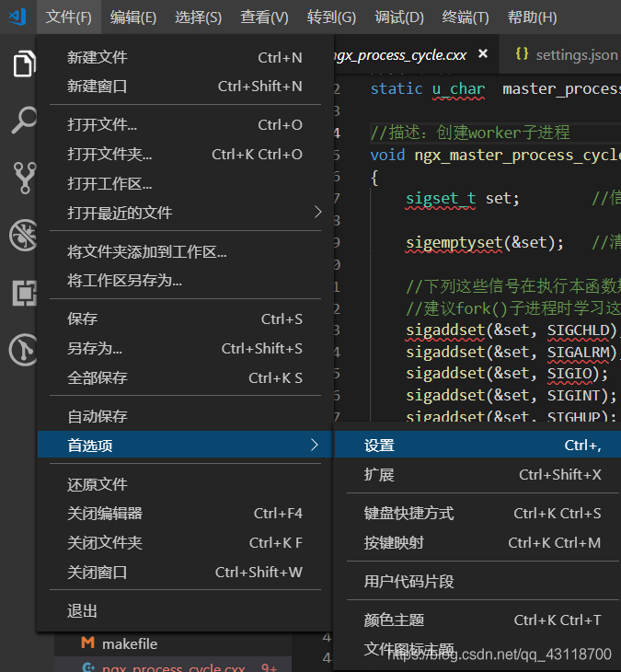Open 扩展 from preferences submenu
Viewport: 621px width, 672px height.
click(x=477, y=475)
